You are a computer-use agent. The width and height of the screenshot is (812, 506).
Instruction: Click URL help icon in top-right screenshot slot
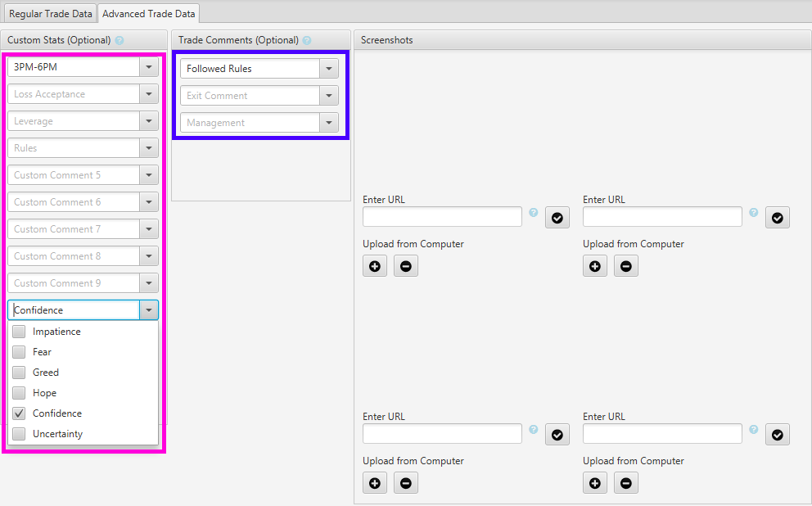pos(754,212)
